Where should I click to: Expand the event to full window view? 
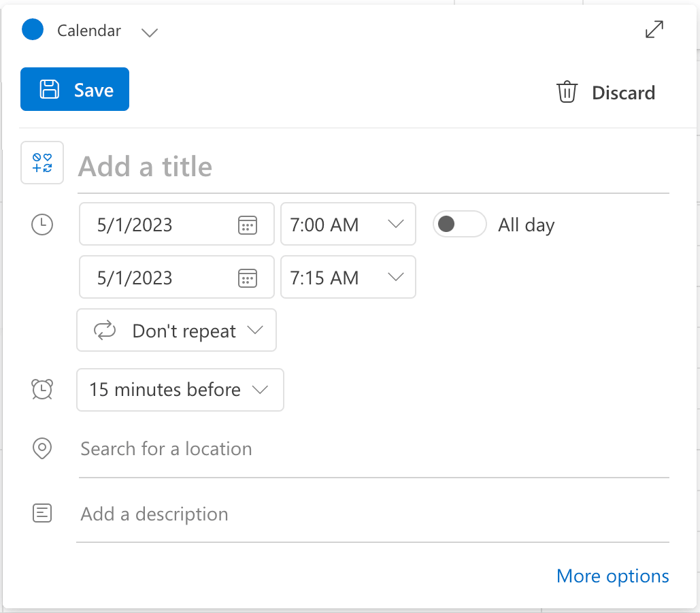654,29
